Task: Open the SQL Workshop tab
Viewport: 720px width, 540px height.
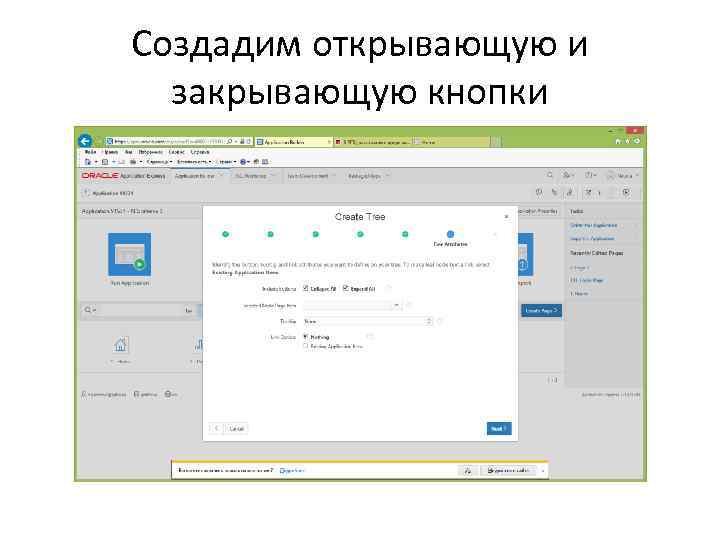Action: click(x=250, y=176)
